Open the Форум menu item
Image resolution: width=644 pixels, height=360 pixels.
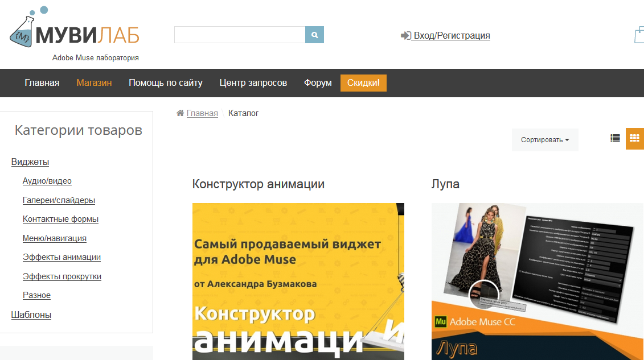click(x=318, y=83)
